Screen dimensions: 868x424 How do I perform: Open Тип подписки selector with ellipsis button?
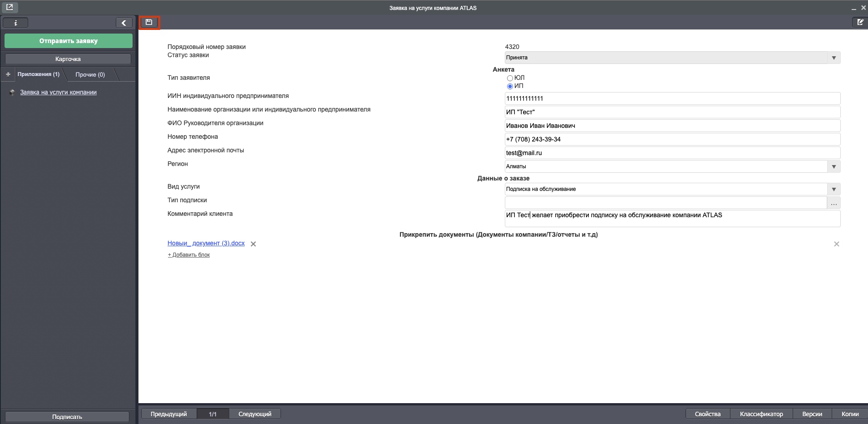tap(833, 203)
